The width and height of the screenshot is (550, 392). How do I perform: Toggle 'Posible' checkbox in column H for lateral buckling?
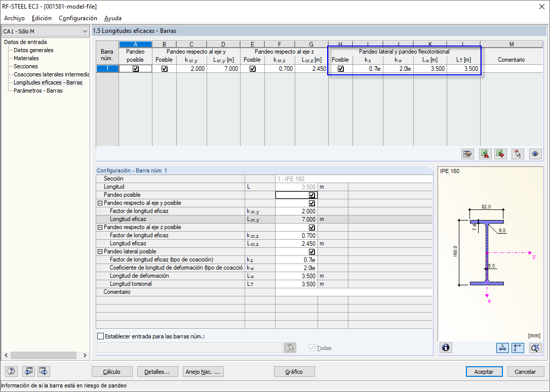tap(340, 69)
